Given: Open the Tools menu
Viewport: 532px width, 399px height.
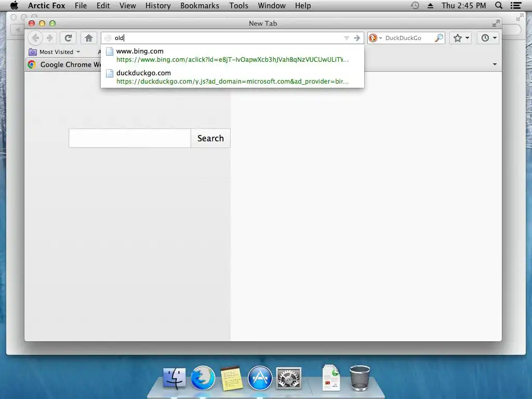Looking at the screenshot, I should coord(238,5).
